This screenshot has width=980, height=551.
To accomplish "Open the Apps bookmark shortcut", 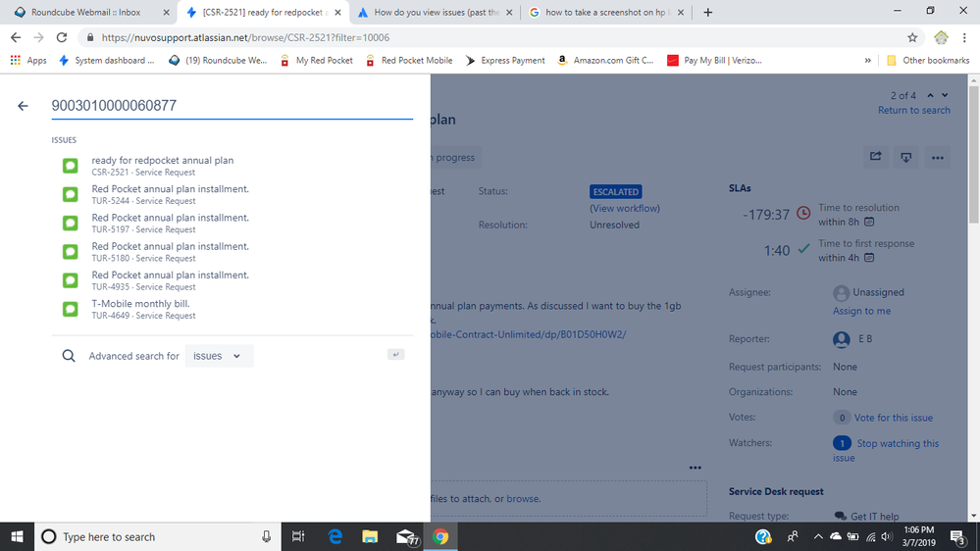I will click(x=28, y=61).
